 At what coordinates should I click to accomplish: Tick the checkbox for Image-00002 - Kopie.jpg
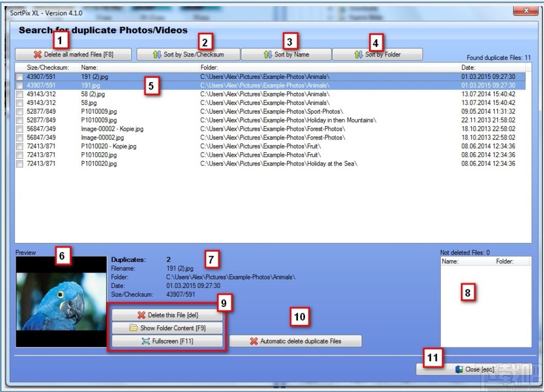click(x=19, y=129)
